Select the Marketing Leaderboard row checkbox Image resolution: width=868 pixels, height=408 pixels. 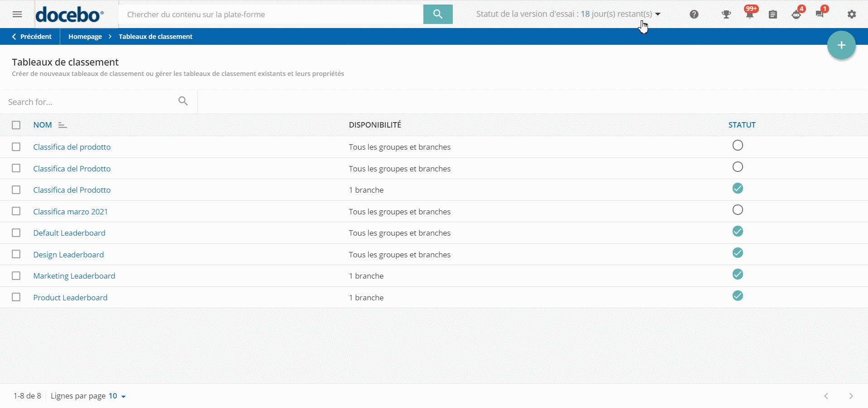pyautogui.click(x=16, y=276)
